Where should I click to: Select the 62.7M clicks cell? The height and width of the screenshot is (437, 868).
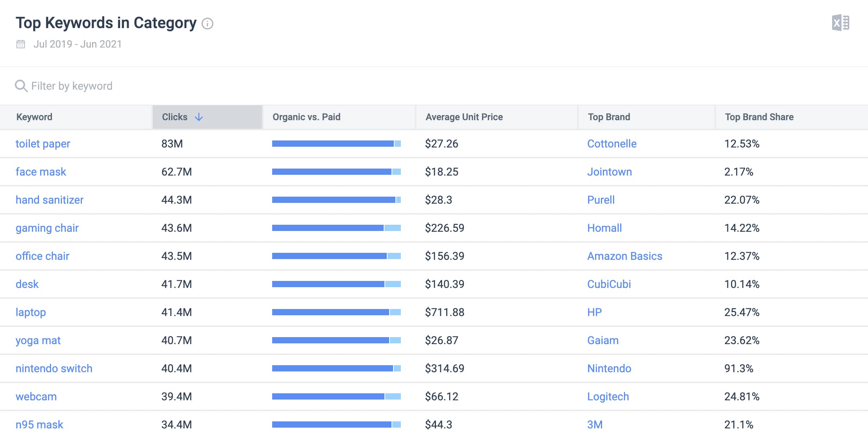(x=177, y=172)
